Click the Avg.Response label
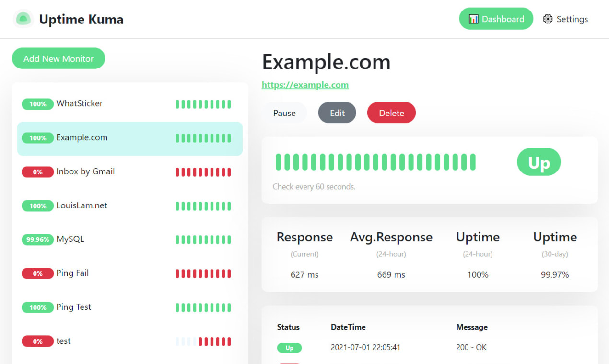Screen dimensions: 609x364 tap(391, 237)
